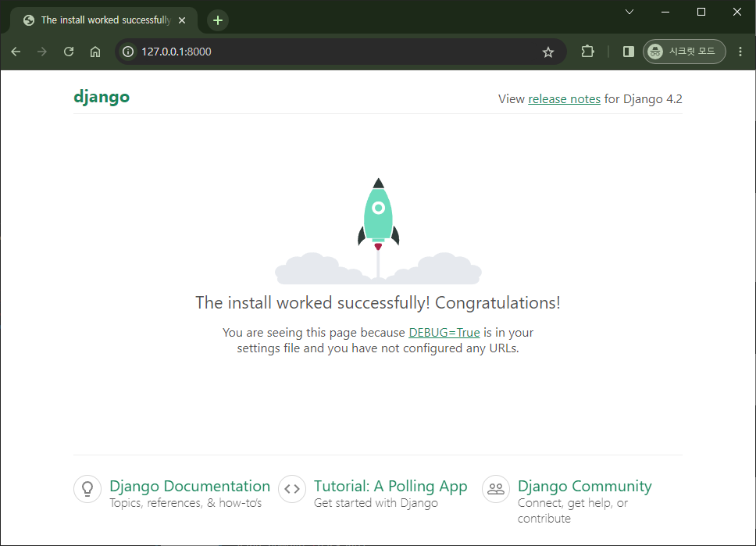Viewport: 756px width, 546px height.
Task: Click 'Get started with Django' text
Action: (x=376, y=503)
